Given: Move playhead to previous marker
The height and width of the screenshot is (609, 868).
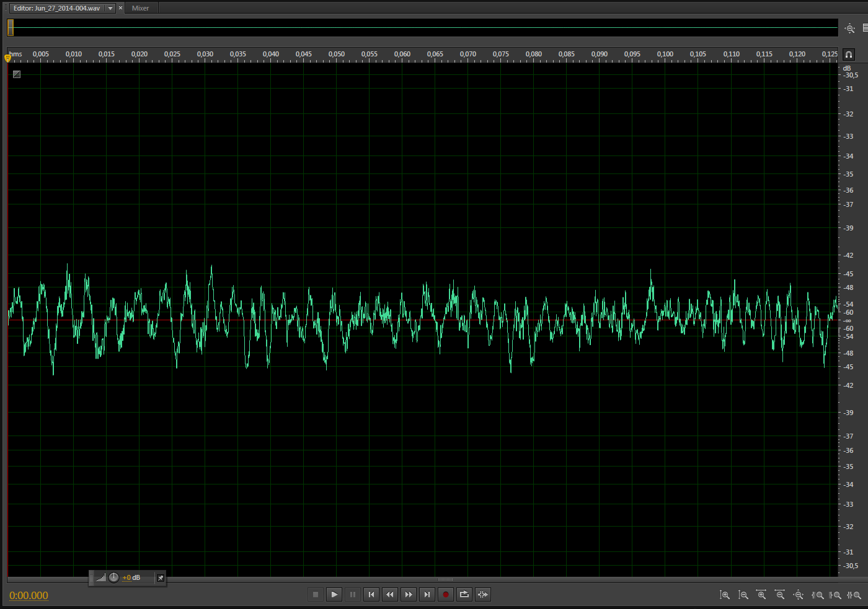Looking at the screenshot, I should pyautogui.click(x=371, y=595).
